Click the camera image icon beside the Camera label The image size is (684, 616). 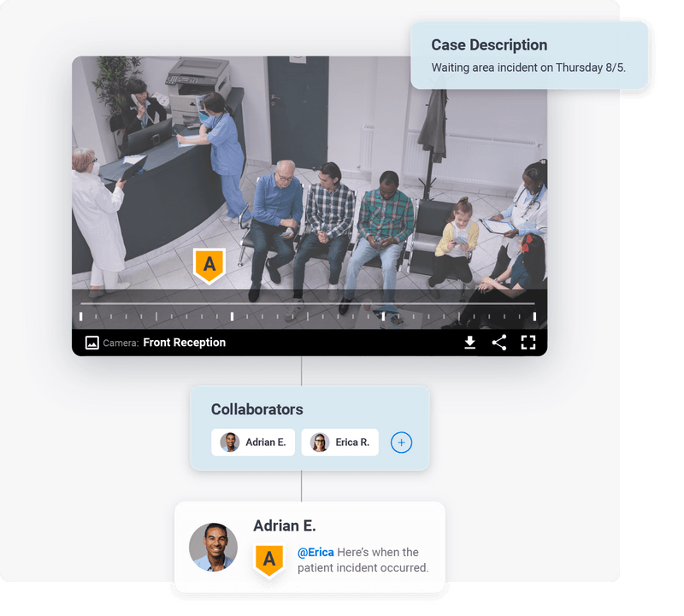(x=91, y=342)
